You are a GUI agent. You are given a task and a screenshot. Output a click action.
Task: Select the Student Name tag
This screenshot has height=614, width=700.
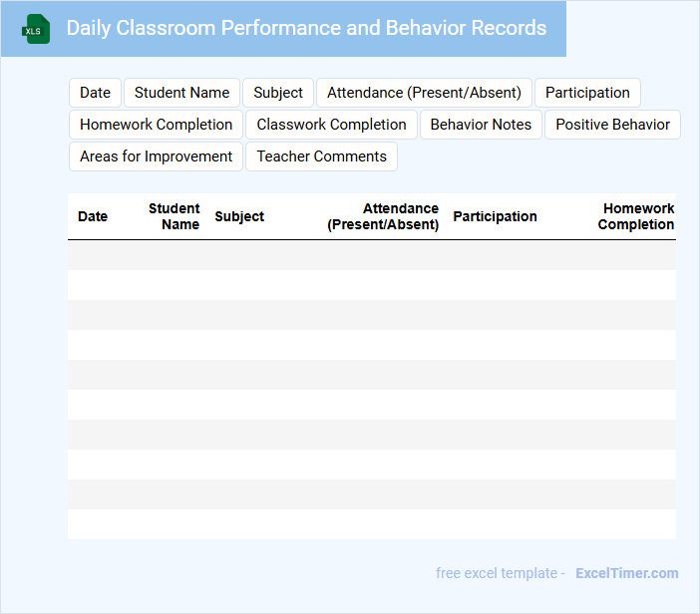181,93
